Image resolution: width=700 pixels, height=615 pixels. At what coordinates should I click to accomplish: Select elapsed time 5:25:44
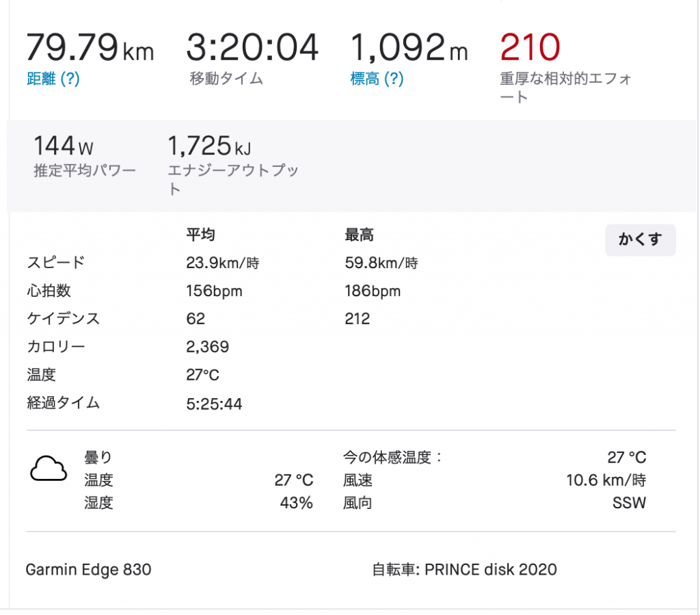pos(214,404)
